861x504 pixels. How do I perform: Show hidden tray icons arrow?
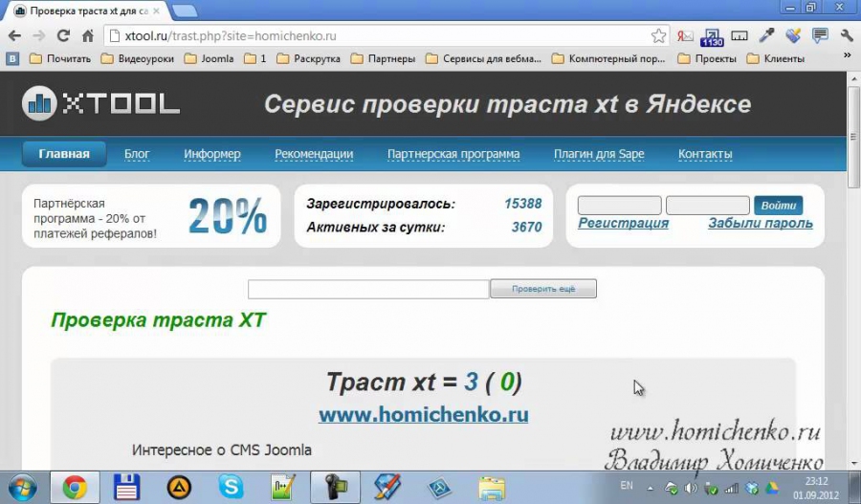(x=651, y=488)
